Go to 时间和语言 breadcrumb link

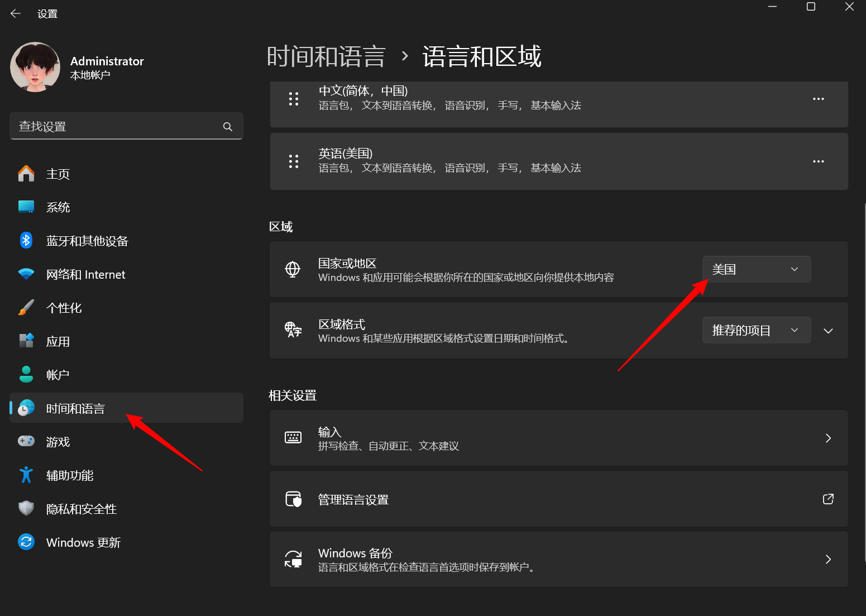click(326, 56)
